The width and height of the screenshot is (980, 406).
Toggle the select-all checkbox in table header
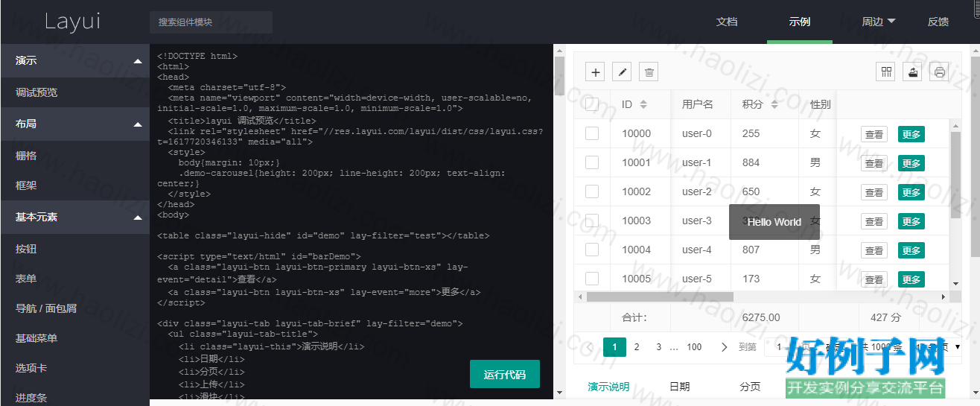click(592, 104)
